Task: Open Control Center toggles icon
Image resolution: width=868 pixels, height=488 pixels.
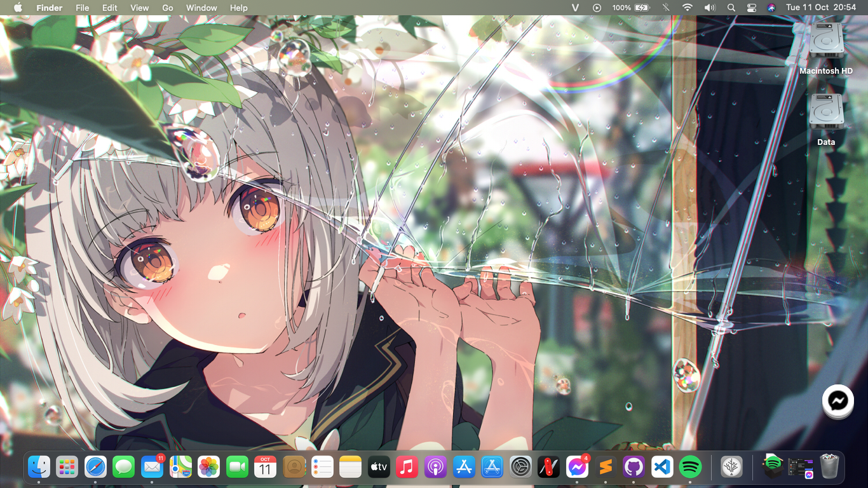Action: 752,8
